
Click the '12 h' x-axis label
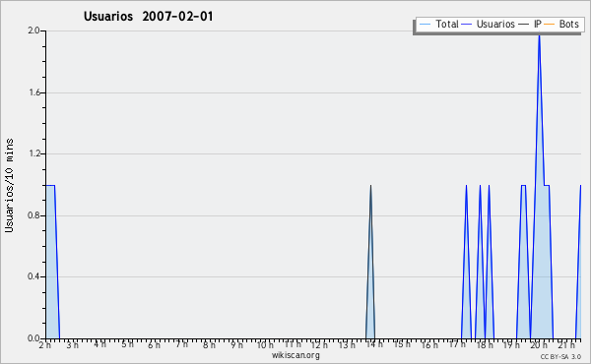(319, 344)
